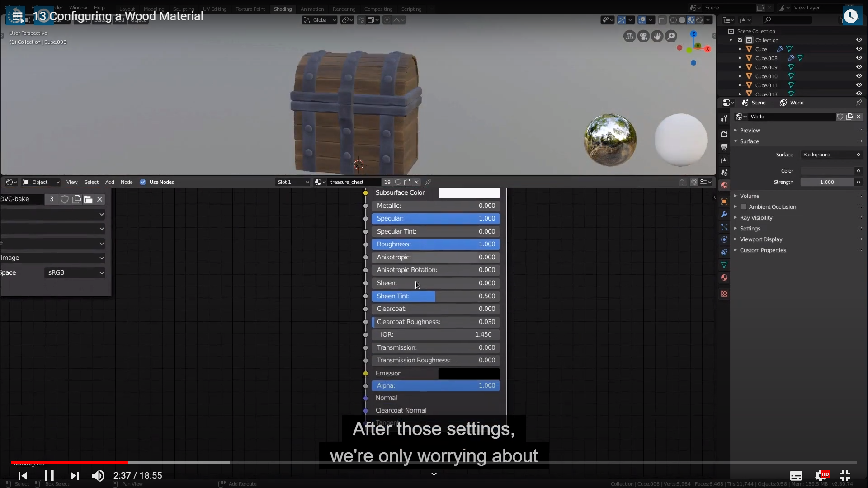The width and height of the screenshot is (868, 488).
Task: Open the Node menu in node editor
Action: pyautogui.click(x=127, y=182)
